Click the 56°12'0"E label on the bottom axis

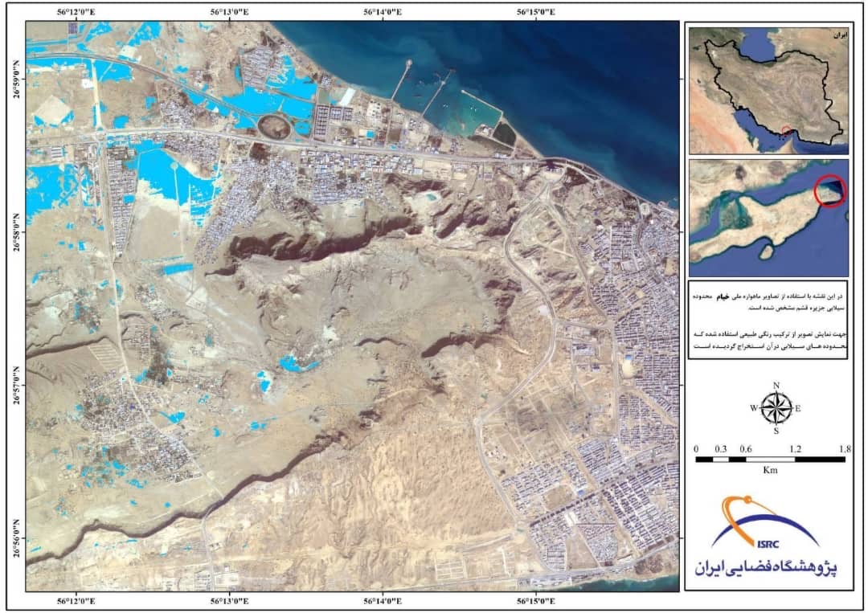[78, 601]
